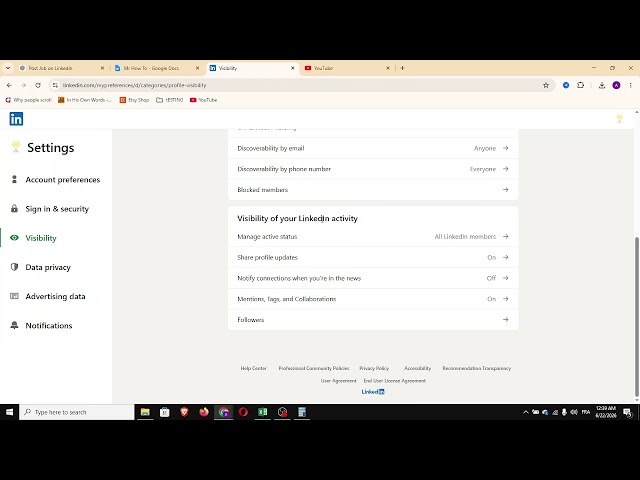Reload the page with the refresh icon
Screen dimensions: 640x480
[x=38, y=85]
